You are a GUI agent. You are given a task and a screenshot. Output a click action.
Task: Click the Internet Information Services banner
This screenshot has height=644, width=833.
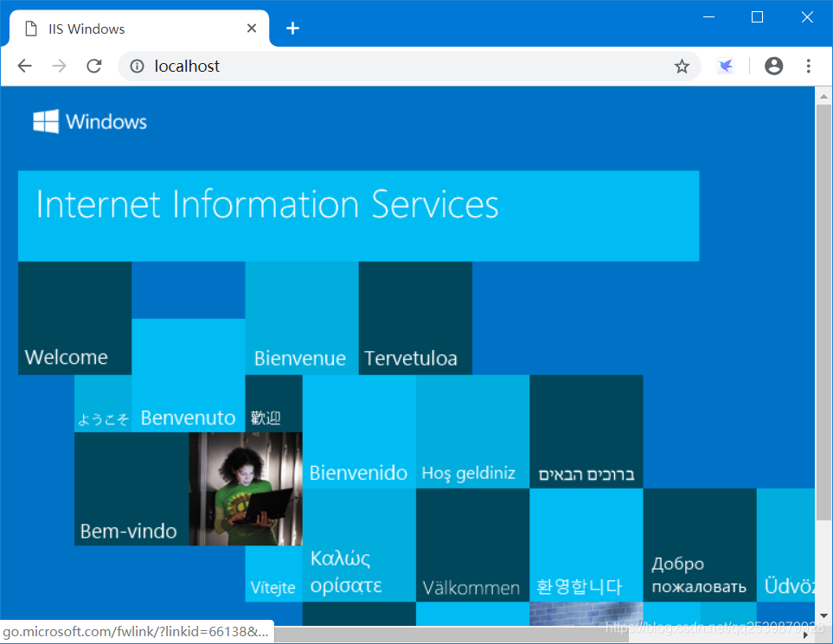(x=359, y=216)
